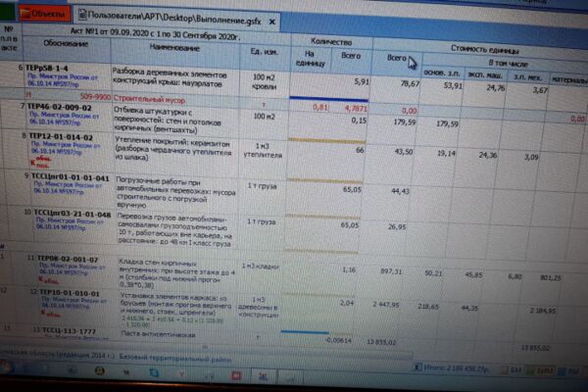The width and height of the screenshot is (588, 392).
Task: Select row code ТЕР10-01-010-01
Action: (70, 293)
